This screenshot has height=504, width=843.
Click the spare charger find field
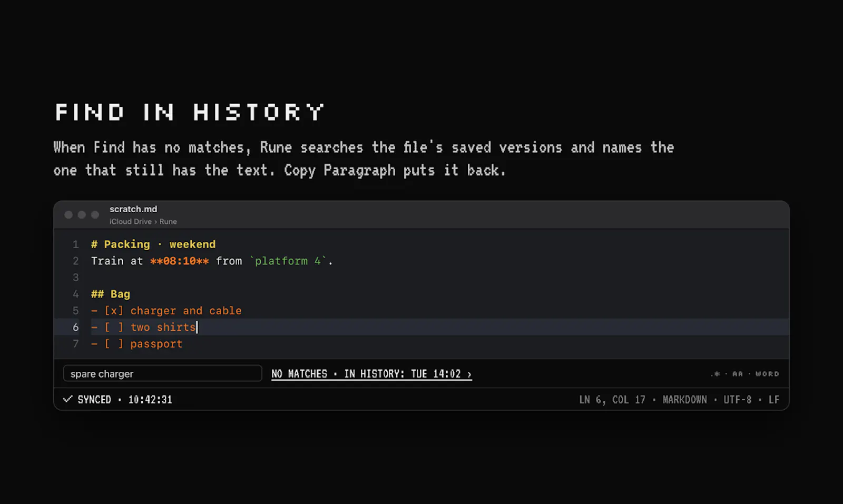click(x=162, y=373)
